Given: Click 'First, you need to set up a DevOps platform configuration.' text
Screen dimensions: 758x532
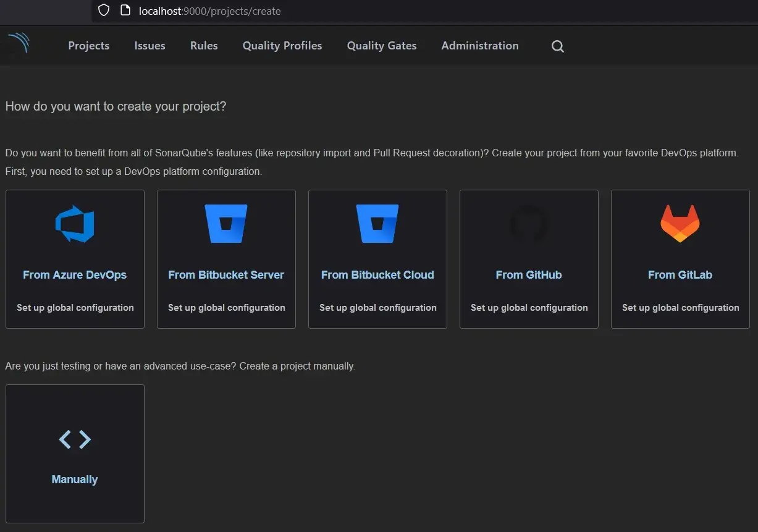Looking at the screenshot, I should click(133, 171).
